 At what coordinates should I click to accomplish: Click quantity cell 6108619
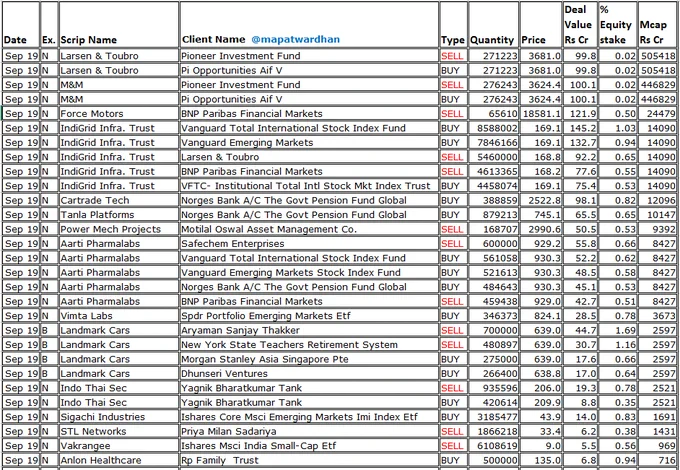tap(493, 446)
